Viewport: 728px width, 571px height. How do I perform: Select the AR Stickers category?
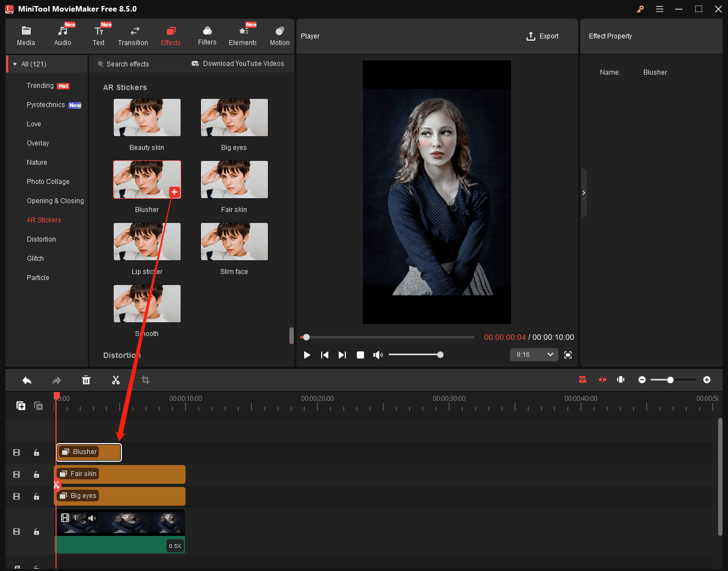(x=44, y=220)
